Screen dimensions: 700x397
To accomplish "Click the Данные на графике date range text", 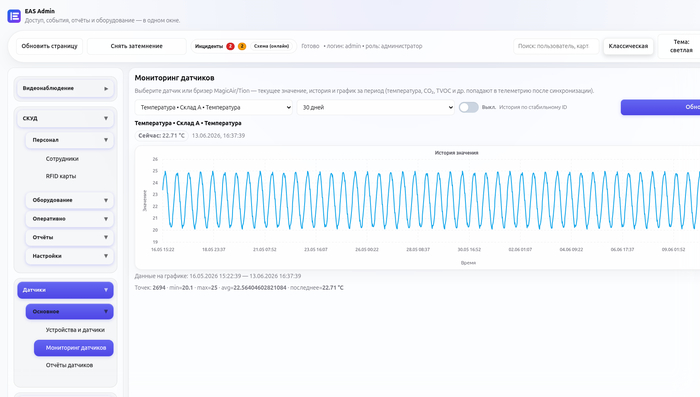I will pyautogui.click(x=218, y=276).
